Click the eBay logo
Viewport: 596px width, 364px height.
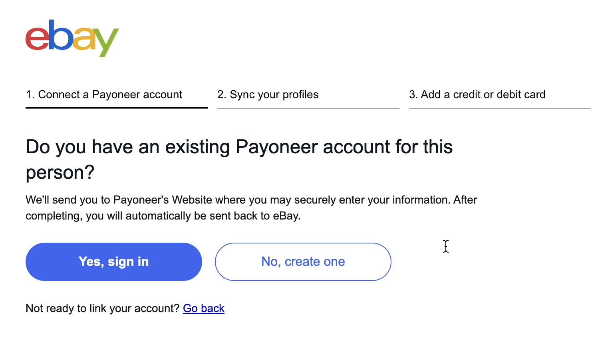[x=72, y=38]
